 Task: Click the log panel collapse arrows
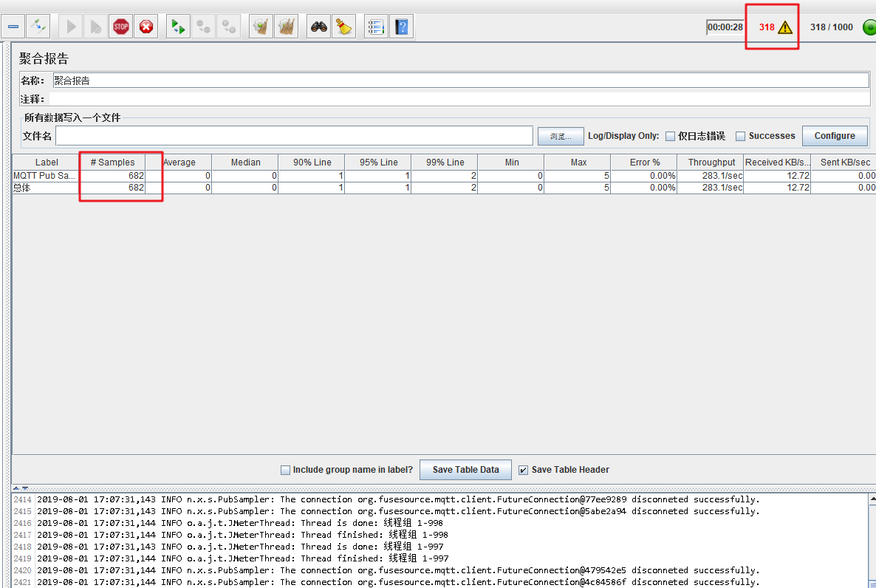coord(20,488)
